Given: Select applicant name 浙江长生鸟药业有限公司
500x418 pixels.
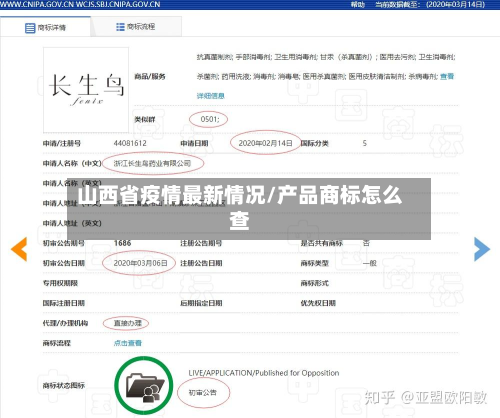Looking at the screenshot, I should tap(152, 163).
